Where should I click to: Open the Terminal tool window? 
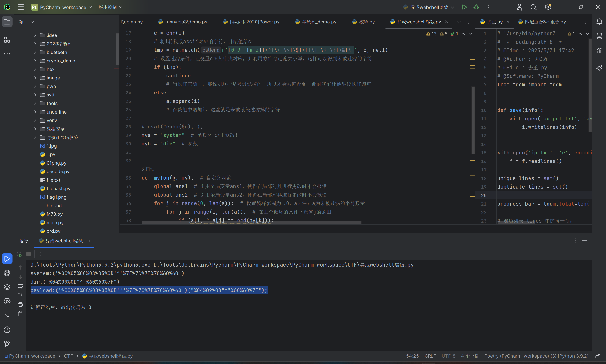[x=7, y=316]
